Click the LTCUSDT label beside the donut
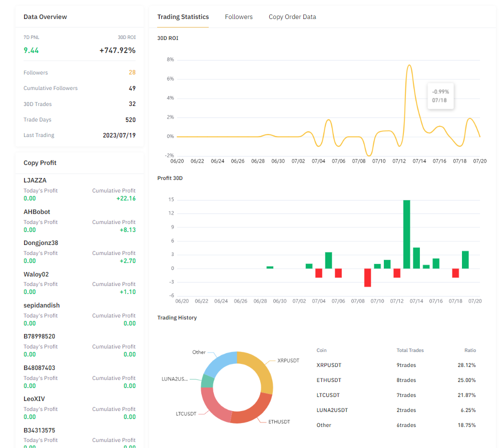Viewport: 501px width, 448px height. coord(186,414)
